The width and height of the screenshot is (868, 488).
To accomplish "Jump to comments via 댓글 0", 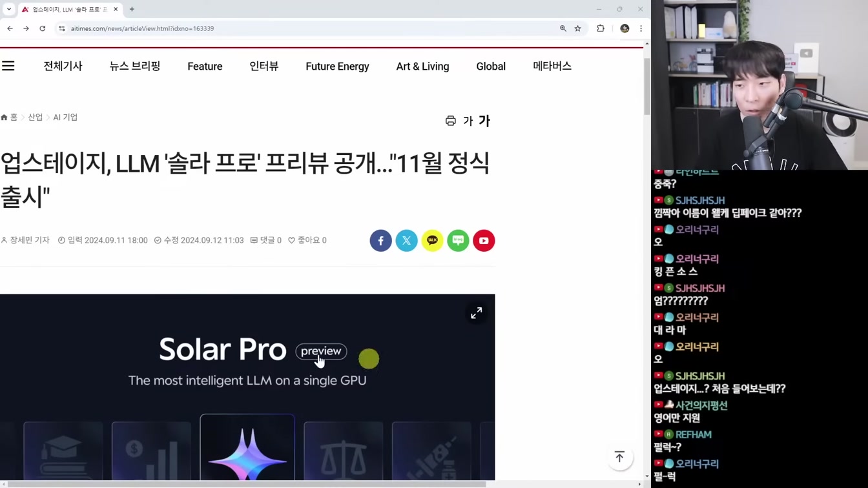I will (265, 240).
